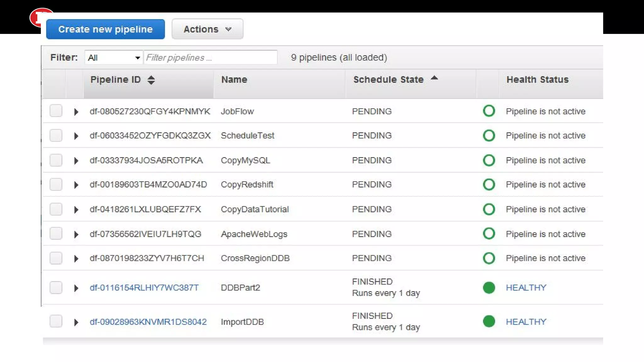644x362 pixels.
Task: Click the health status circle for CopyMySQL
Action: pos(489,160)
